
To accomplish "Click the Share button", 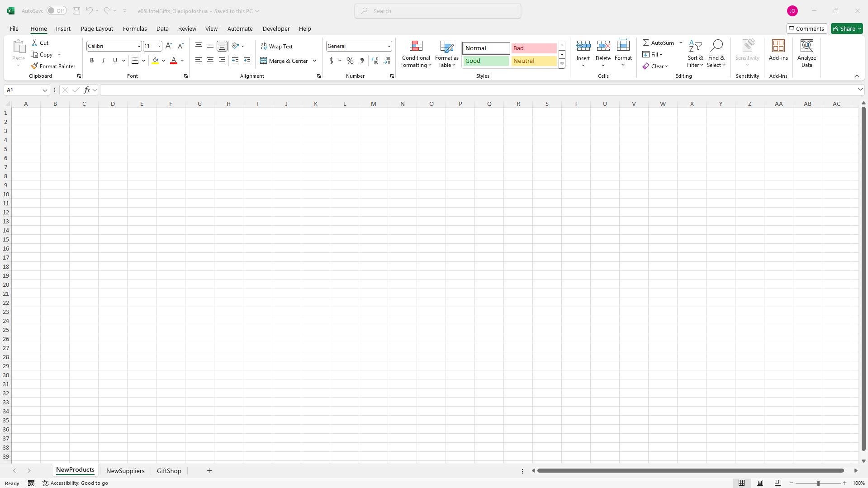I will [846, 28].
